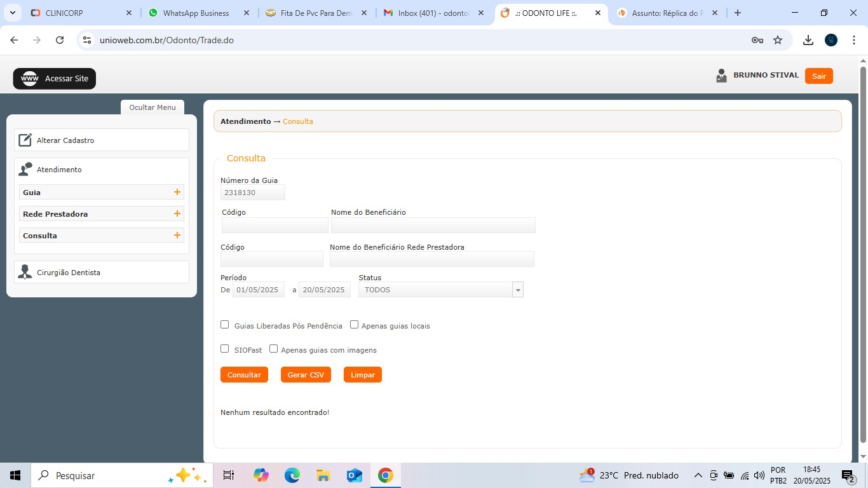The height and width of the screenshot is (488, 868).
Task: Switch to the Assunto: Réplica tab
Action: point(667,13)
